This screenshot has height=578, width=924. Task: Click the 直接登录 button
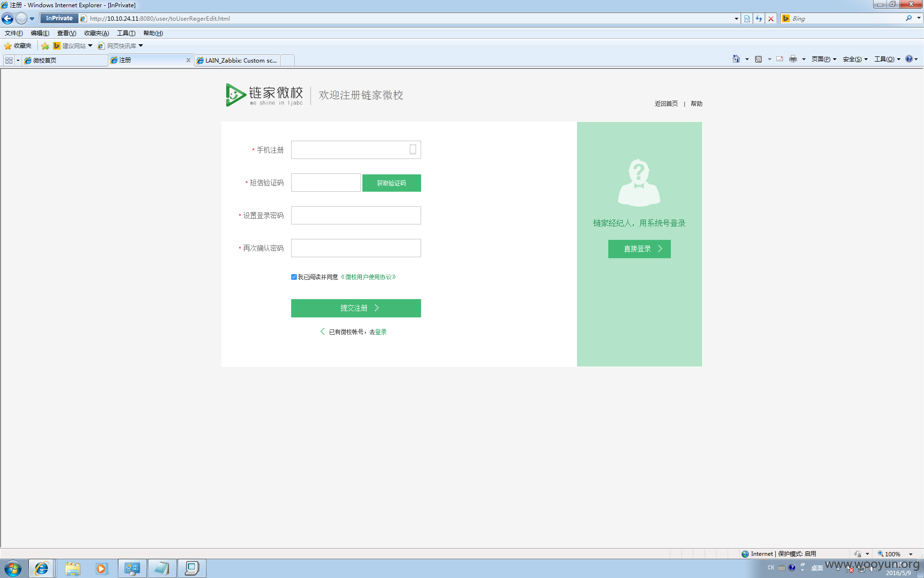pos(640,249)
